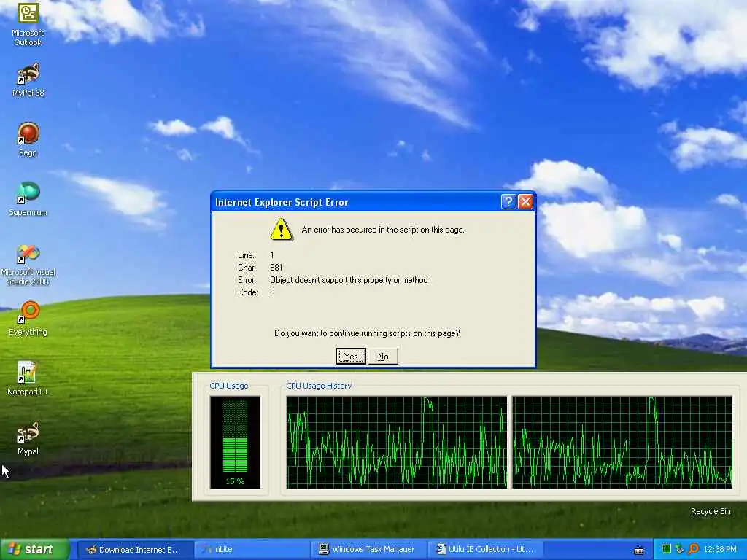Viewport: 747px width, 560px height.
Task: Click the orange Everything search tray icon
Action: (x=693, y=549)
